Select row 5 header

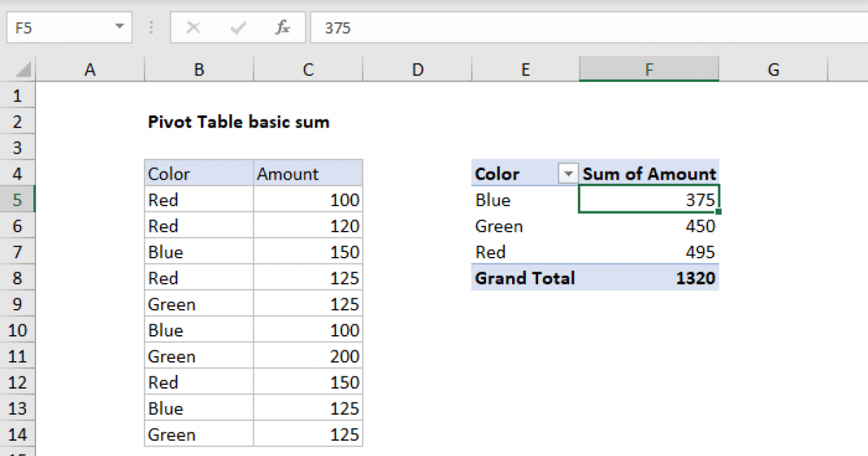tap(17, 200)
